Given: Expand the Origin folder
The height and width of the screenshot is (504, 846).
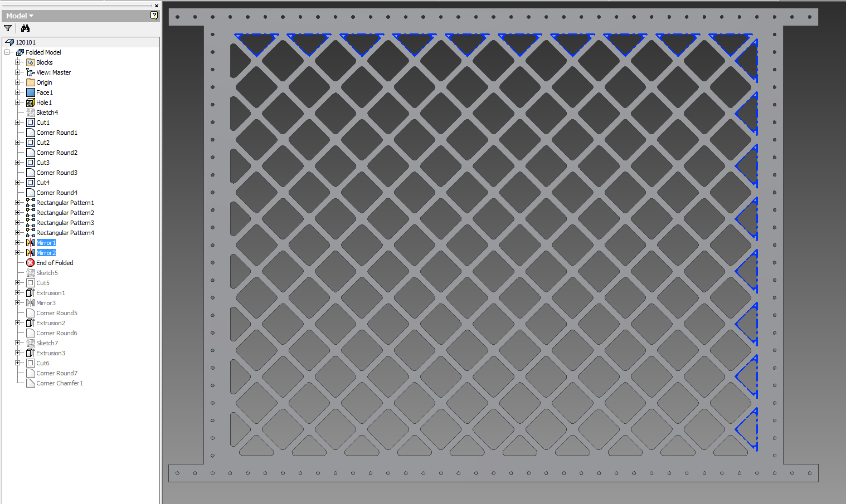Looking at the screenshot, I should point(18,82).
